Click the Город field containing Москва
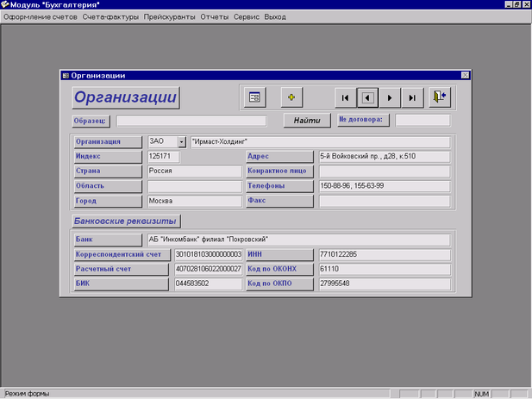 coord(194,201)
